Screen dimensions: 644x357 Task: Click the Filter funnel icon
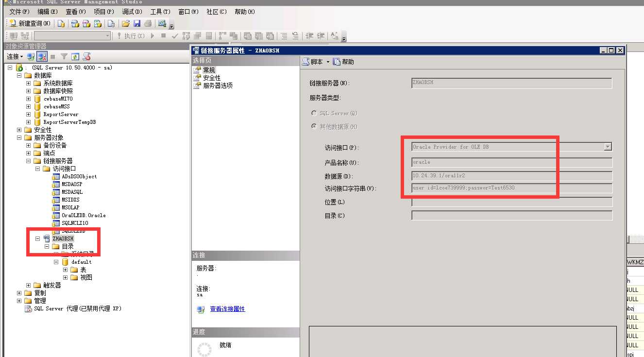coord(64,57)
